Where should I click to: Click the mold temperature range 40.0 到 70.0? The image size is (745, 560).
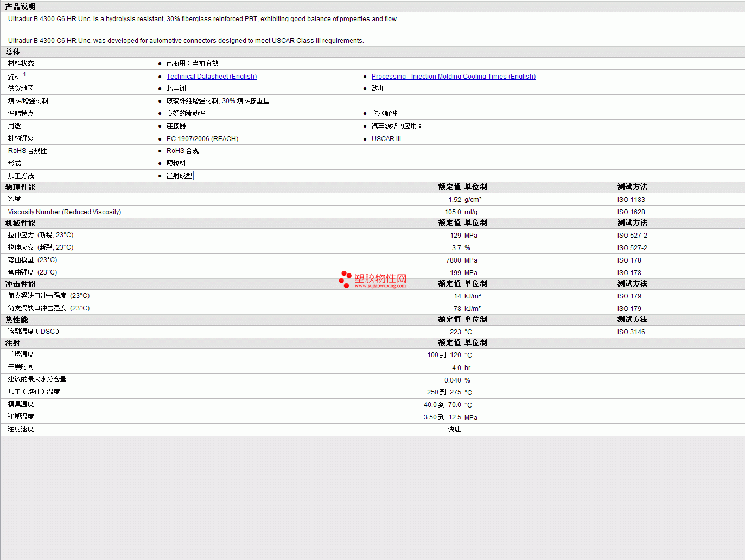(x=443, y=405)
